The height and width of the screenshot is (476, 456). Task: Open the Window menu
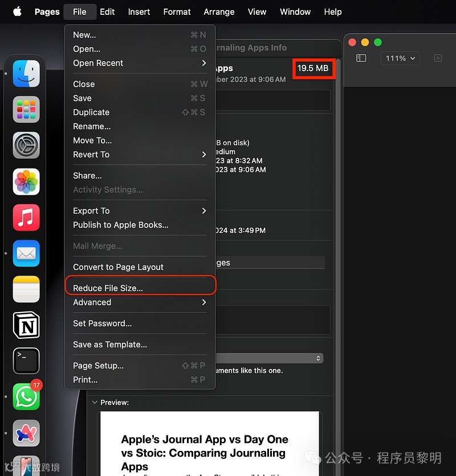[295, 12]
